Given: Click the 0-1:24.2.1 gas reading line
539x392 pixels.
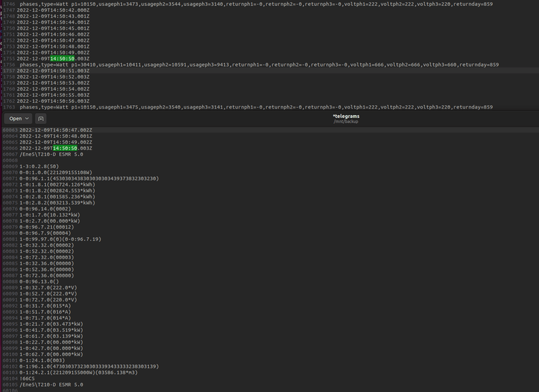Looking at the screenshot, I should (79, 372).
